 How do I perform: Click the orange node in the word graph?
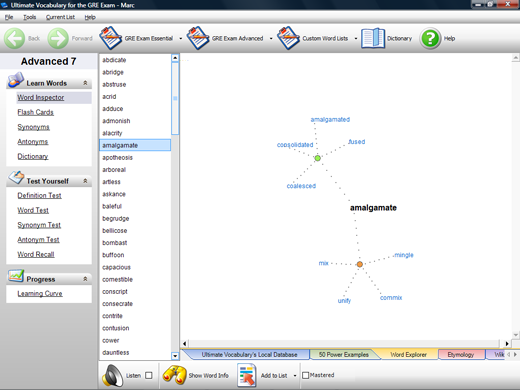click(x=360, y=264)
